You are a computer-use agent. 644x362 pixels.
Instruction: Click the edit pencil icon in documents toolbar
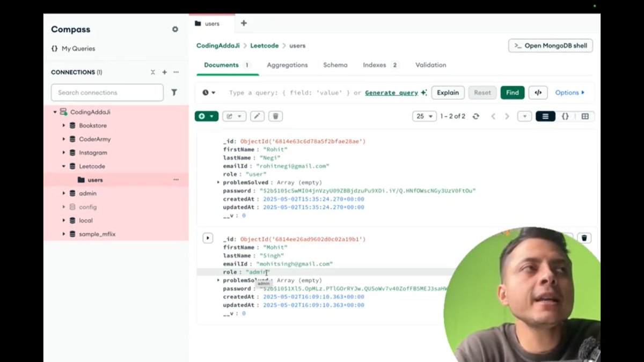(257, 116)
